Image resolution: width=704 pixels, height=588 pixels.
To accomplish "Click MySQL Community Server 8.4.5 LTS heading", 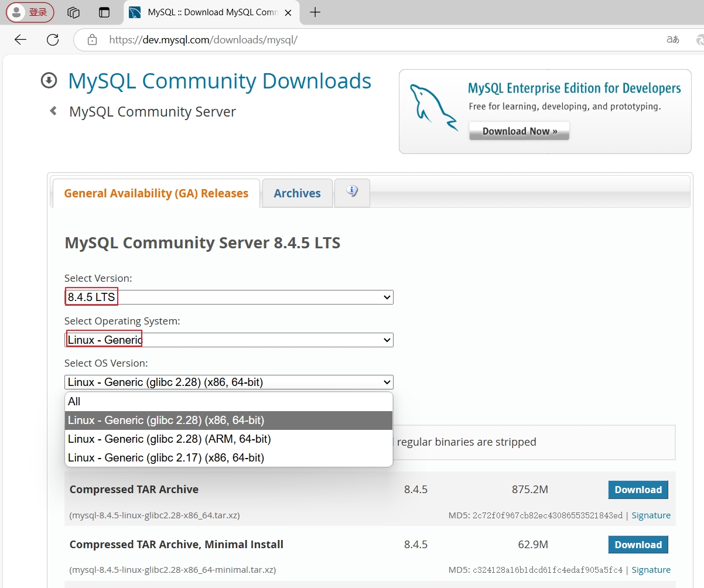I will (x=202, y=242).
